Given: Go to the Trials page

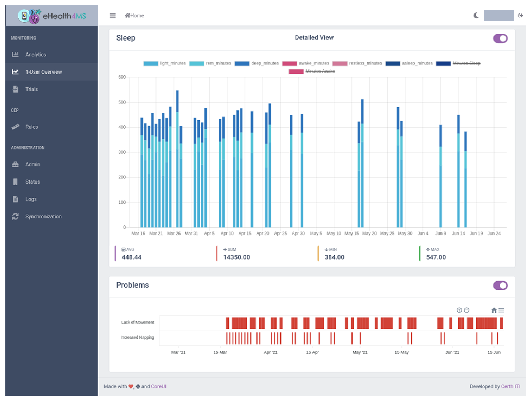Looking at the screenshot, I should 31,89.
